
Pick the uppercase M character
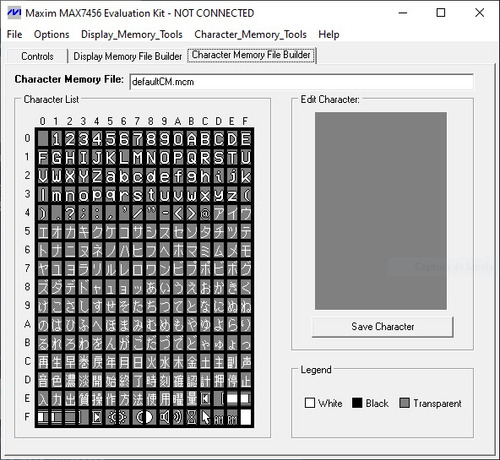pyautogui.click(x=138, y=157)
